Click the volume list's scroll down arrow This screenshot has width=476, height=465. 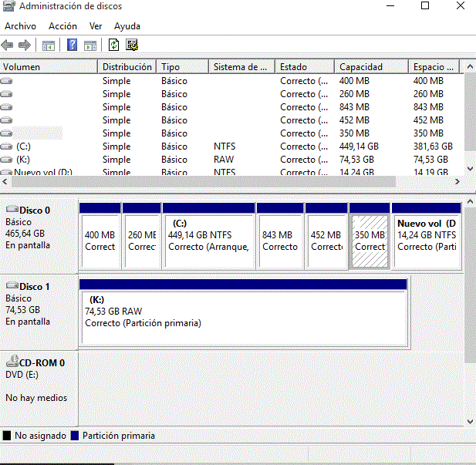[x=470, y=167]
